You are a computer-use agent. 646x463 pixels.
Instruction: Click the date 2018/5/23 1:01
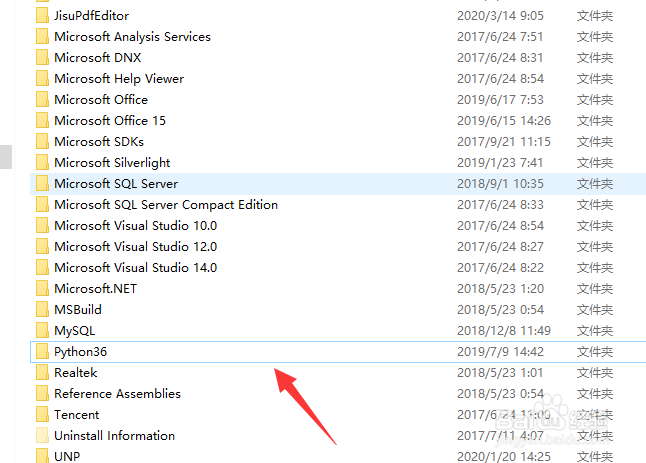pyautogui.click(x=500, y=373)
